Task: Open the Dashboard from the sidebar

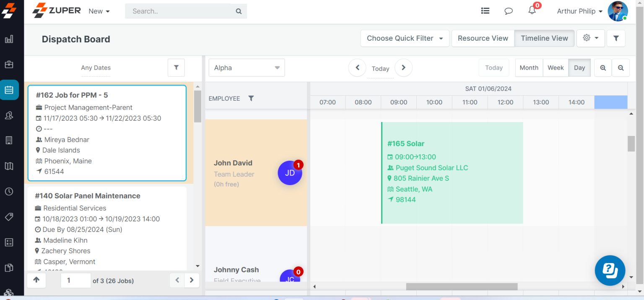Action: click(x=9, y=39)
